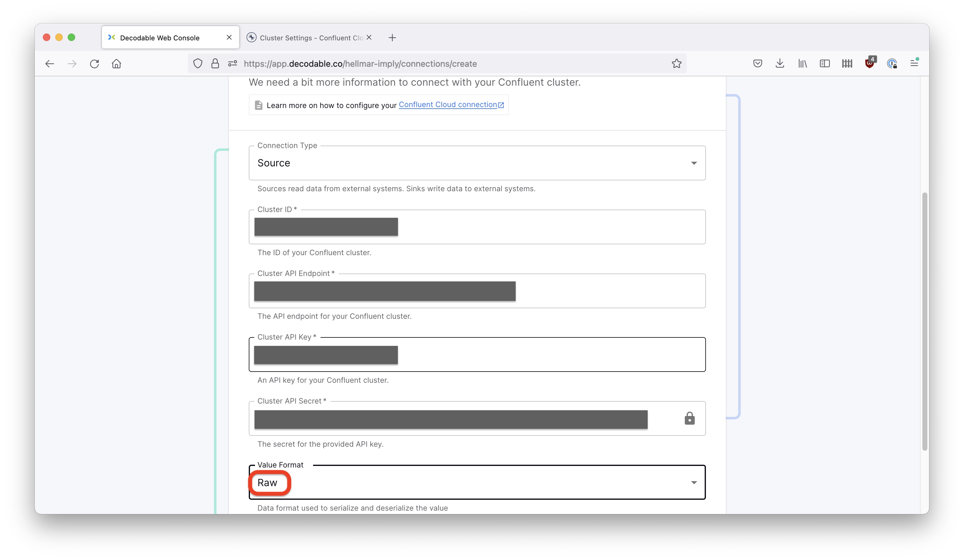Navigate to the browser home page
The width and height of the screenshot is (964, 560).
(x=116, y=63)
